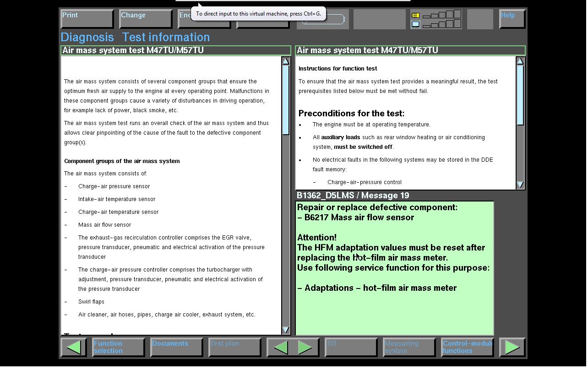The height and width of the screenshot is (392, 588).
Task: Go back with far-left green arrow
Action: point(74,348)
